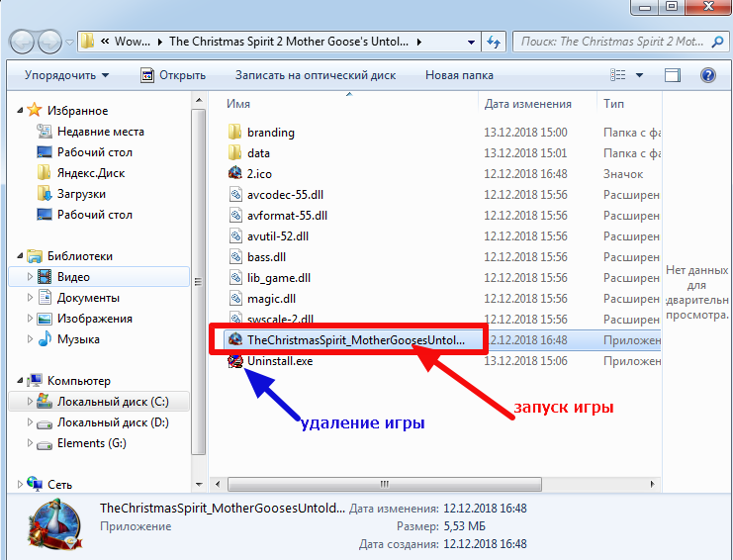Expand the Документы library
This screenshot has height=560, width=733.
click(30, 298)
